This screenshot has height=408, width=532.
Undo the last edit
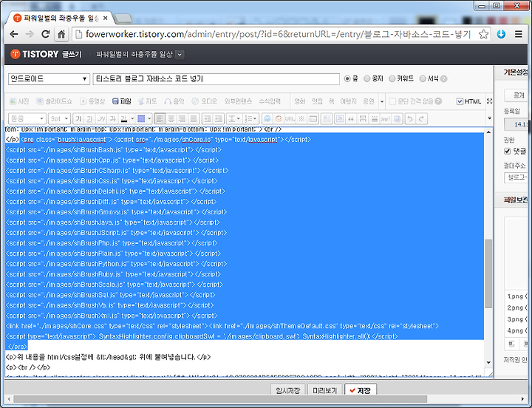(x=410, y=119)
